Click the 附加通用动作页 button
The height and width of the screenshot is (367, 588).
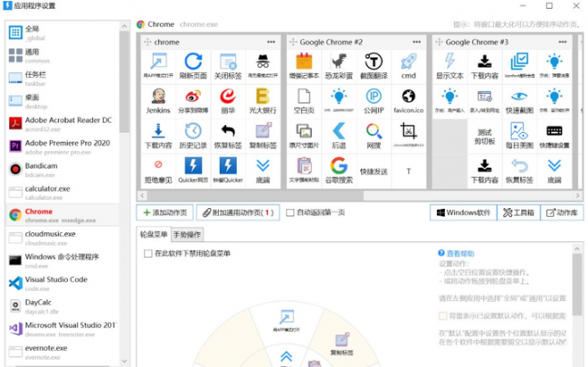[238, 212]
